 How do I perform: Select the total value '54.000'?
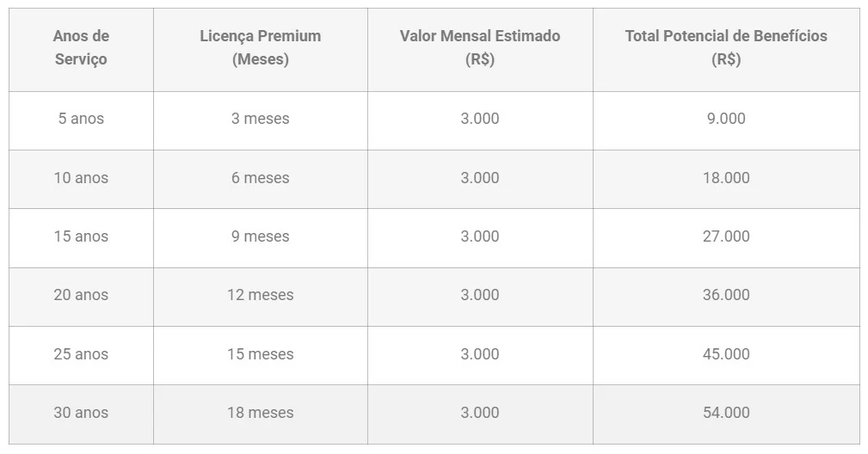coord(726,413)
